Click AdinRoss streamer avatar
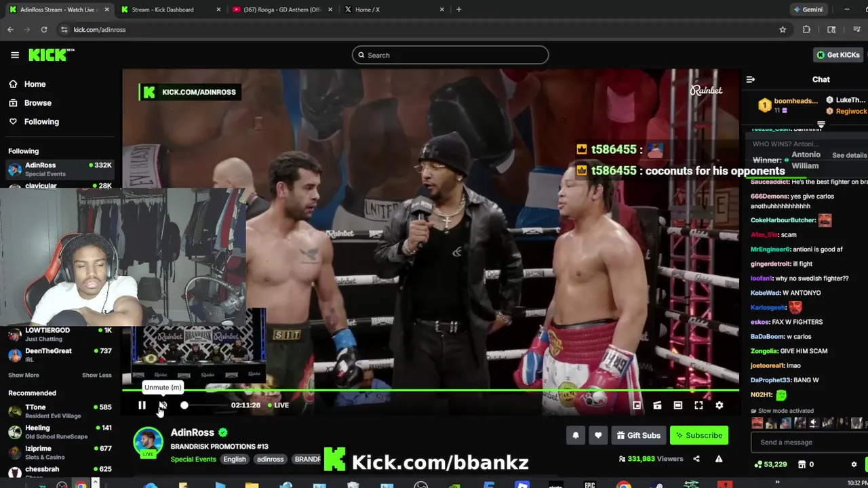The height and width of the screenshot is (488, 868). [148, 442]
